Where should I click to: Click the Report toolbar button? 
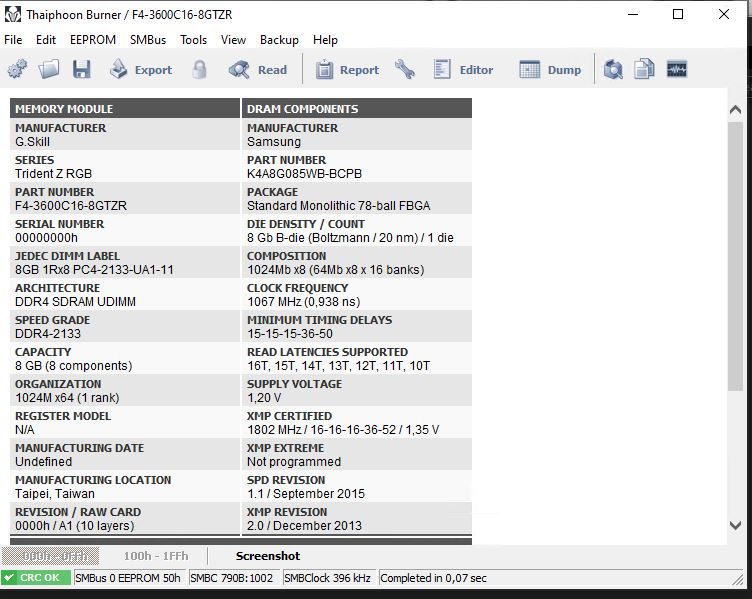[x=347, y=70]
